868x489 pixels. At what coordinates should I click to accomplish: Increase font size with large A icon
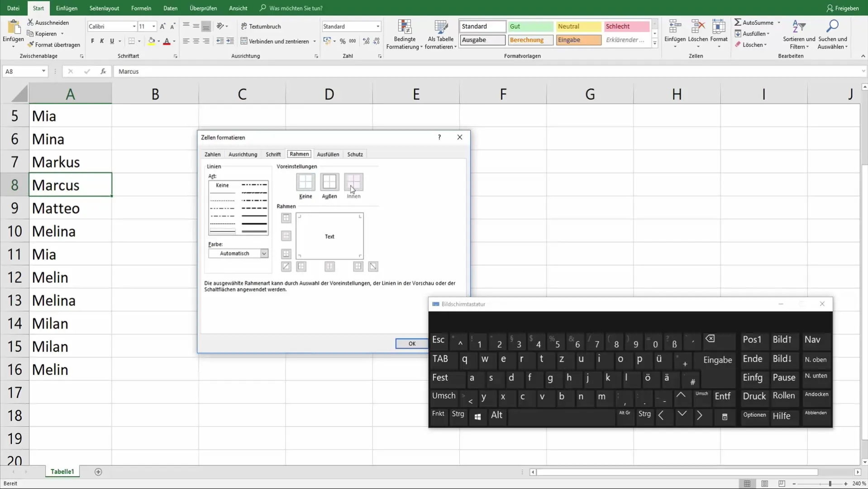point(162,26)
